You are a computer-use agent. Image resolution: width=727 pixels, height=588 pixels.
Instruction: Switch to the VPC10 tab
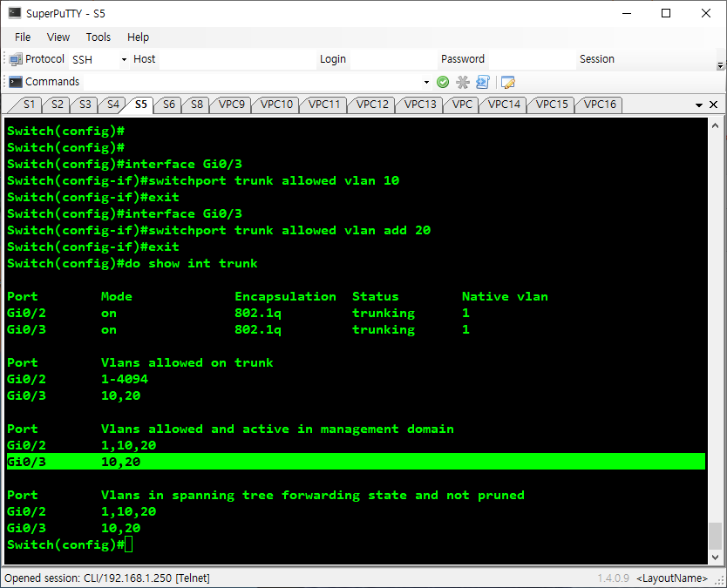pos(277,105)
